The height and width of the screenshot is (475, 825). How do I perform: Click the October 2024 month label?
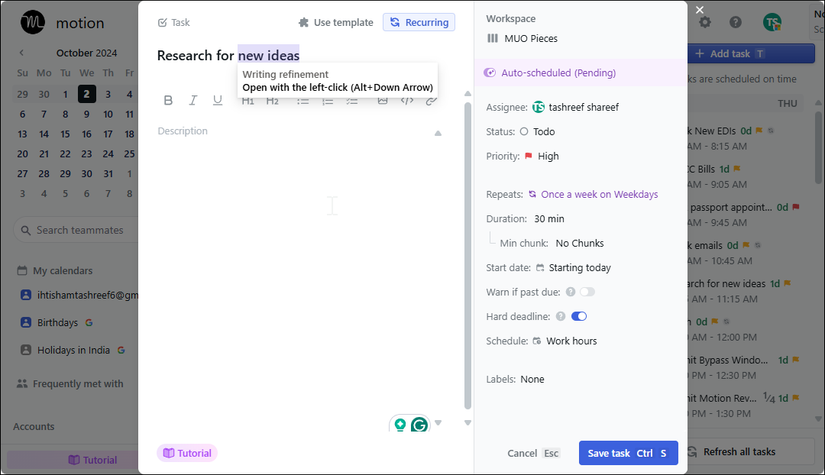point(87,53)
